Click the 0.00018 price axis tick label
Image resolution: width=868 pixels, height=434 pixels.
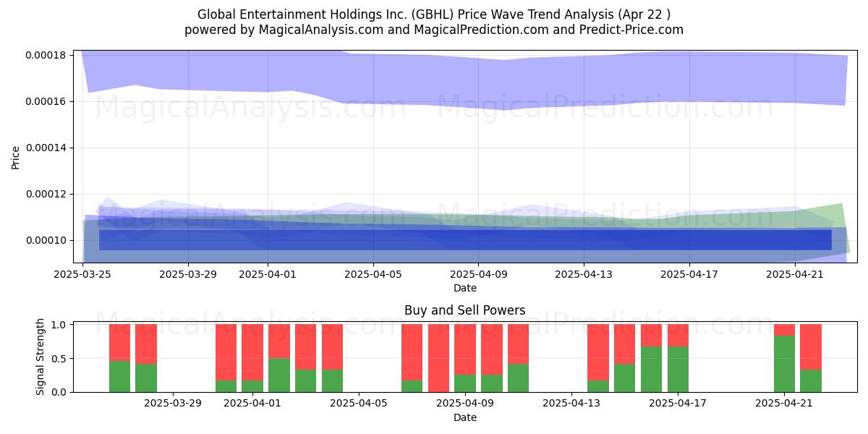[46, 55]
